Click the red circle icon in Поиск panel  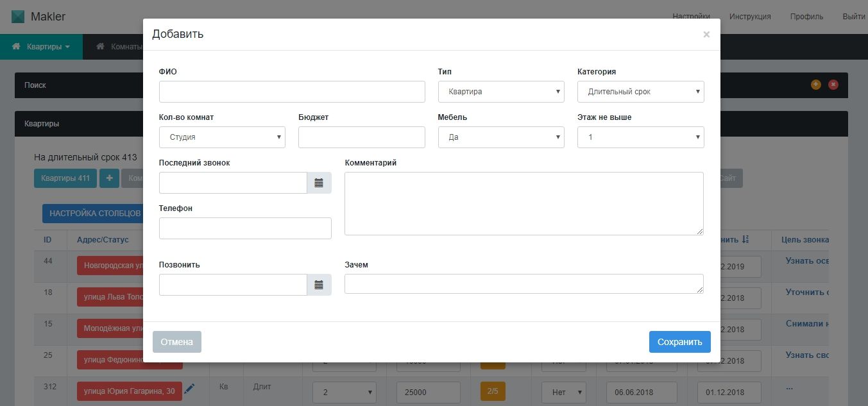coord(833,85)
